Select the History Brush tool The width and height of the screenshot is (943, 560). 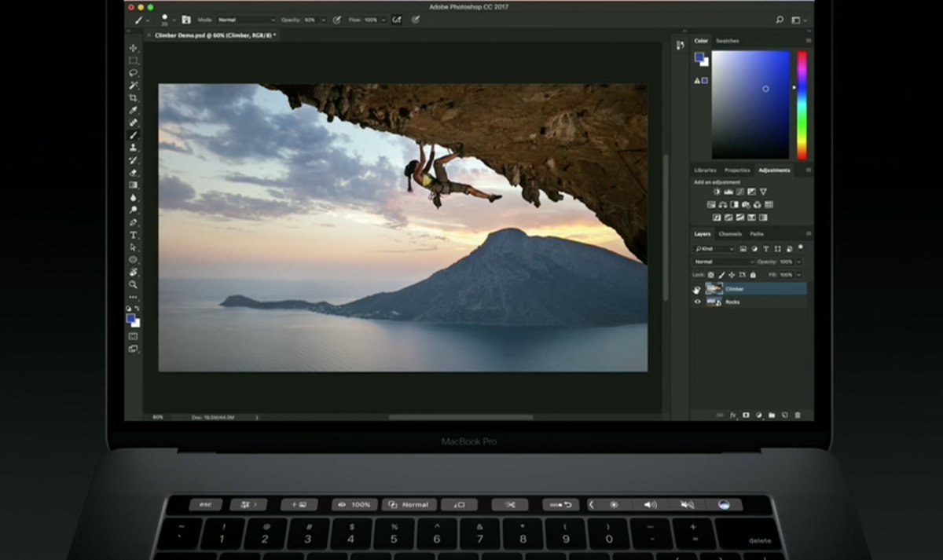pos(134,160)
